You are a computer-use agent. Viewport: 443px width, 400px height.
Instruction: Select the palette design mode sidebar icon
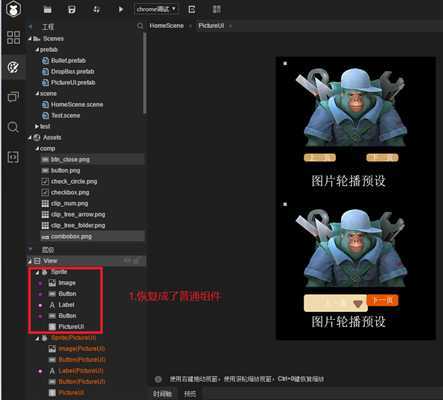[x=13, y=67]
